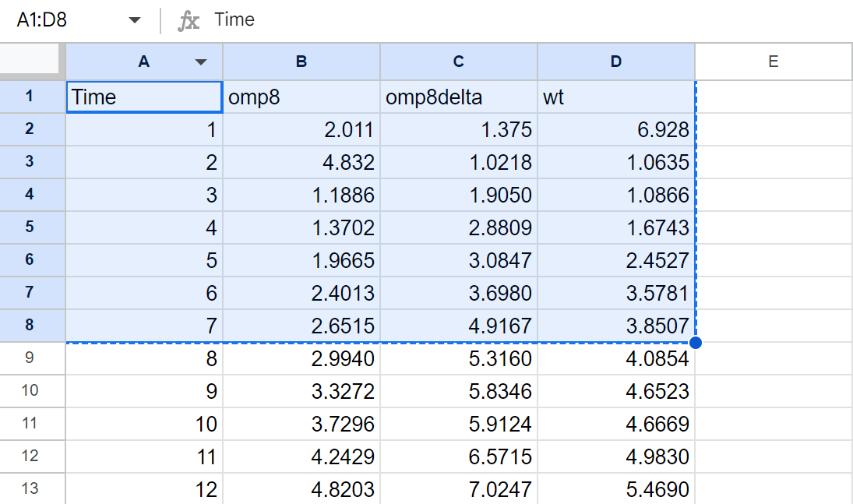Select the cell with value 6.928
The width and height of the screenshot is (853, 504).
(615, 130)
